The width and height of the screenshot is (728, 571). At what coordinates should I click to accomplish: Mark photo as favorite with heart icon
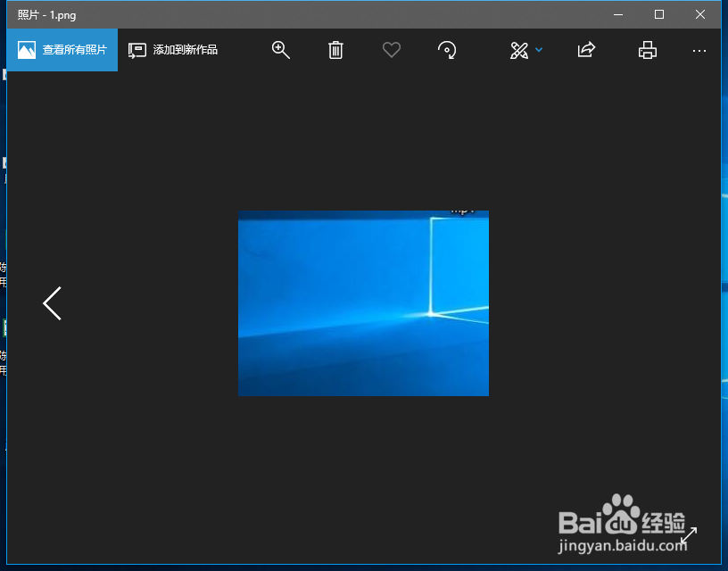(x=392, y=50)
